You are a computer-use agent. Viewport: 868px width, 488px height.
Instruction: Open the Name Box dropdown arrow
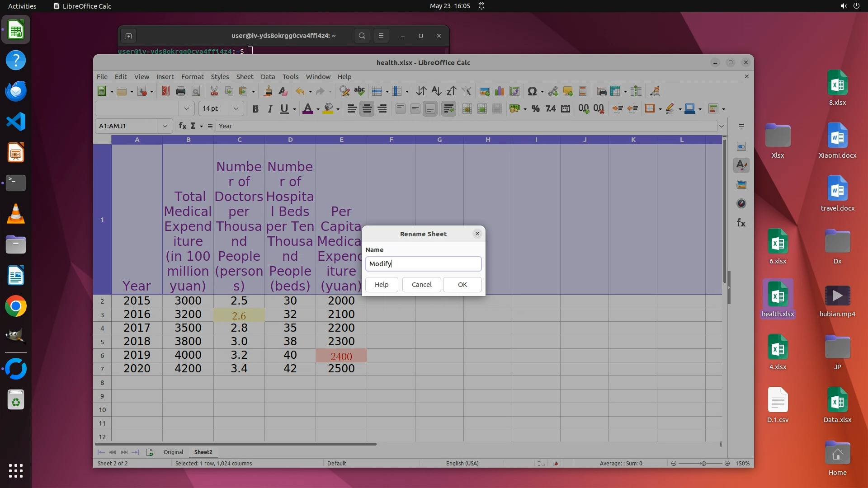point(165,126)
